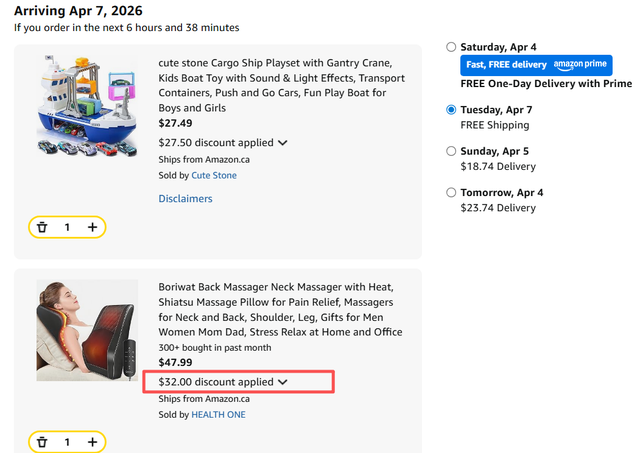
Task: View the Disclaimers for the playset
Action: click(185, 198)
